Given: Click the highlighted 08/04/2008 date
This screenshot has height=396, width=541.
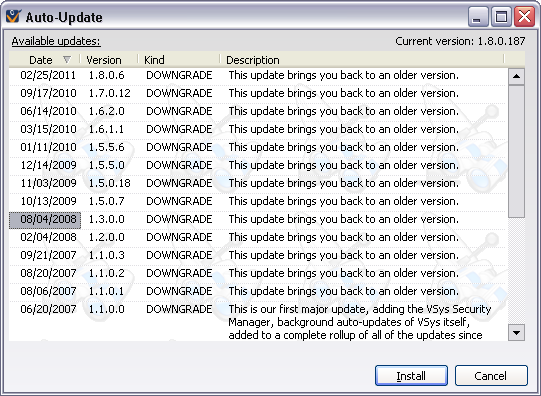Looking at the screenshot, I should (45, 220).
